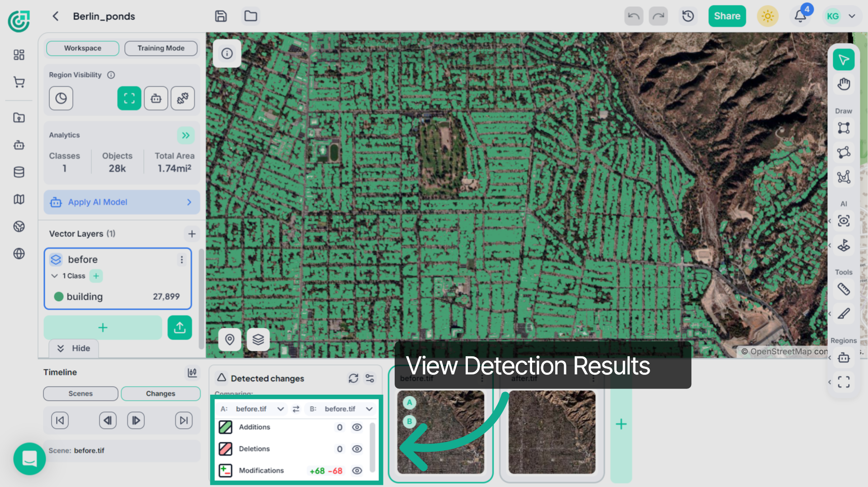Toggle region visibility frame button

(x=129, y=98)
